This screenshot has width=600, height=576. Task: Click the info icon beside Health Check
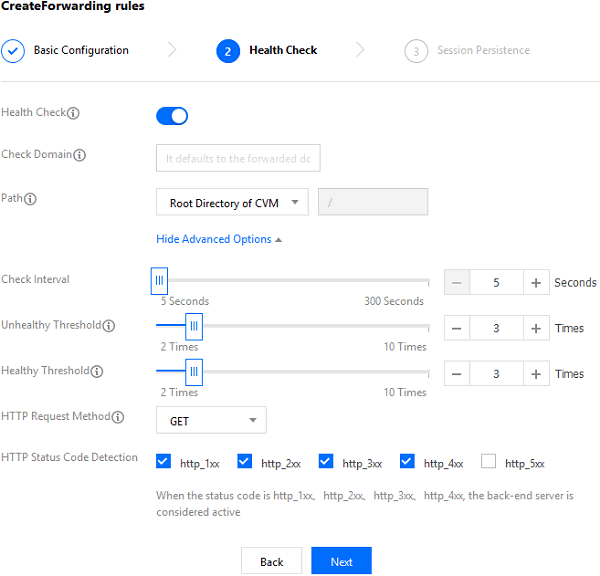click(x=73, y=113)
